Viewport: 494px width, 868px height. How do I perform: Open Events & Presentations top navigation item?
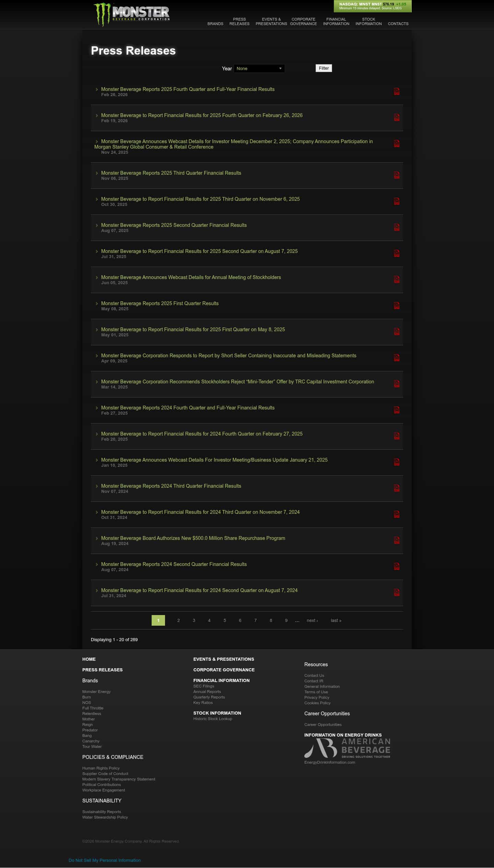(x=271, y=22)
